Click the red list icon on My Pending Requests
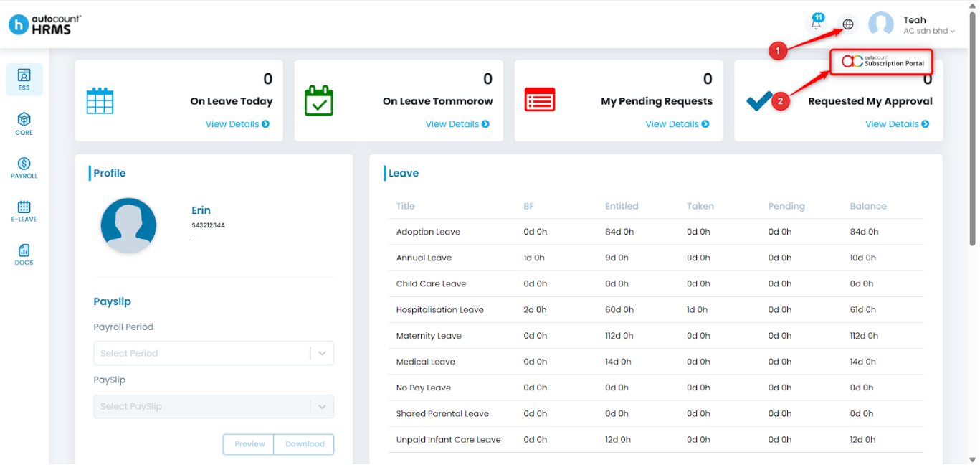This screenshot has width=980, height=465. pyautogui.click(x=540, y=100)
